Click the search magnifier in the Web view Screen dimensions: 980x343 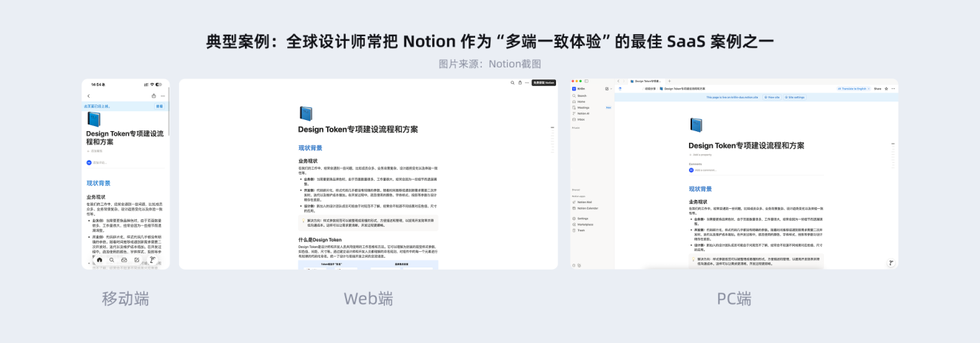click(512, 83)
